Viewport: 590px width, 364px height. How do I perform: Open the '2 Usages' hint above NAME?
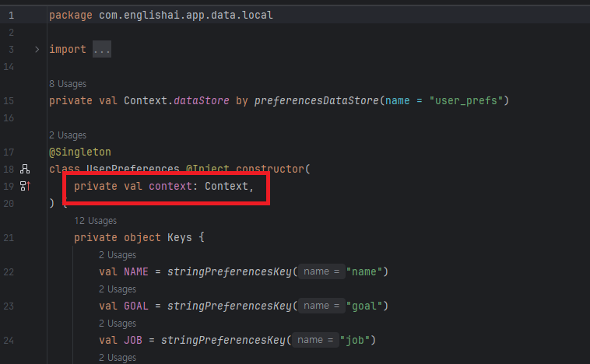click(118, 255)
